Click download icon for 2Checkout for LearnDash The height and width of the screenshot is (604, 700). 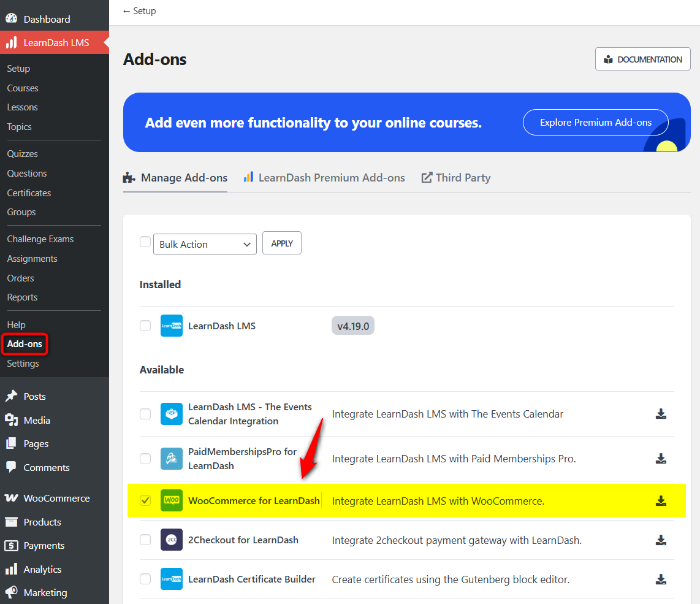[x=661, y=540]
